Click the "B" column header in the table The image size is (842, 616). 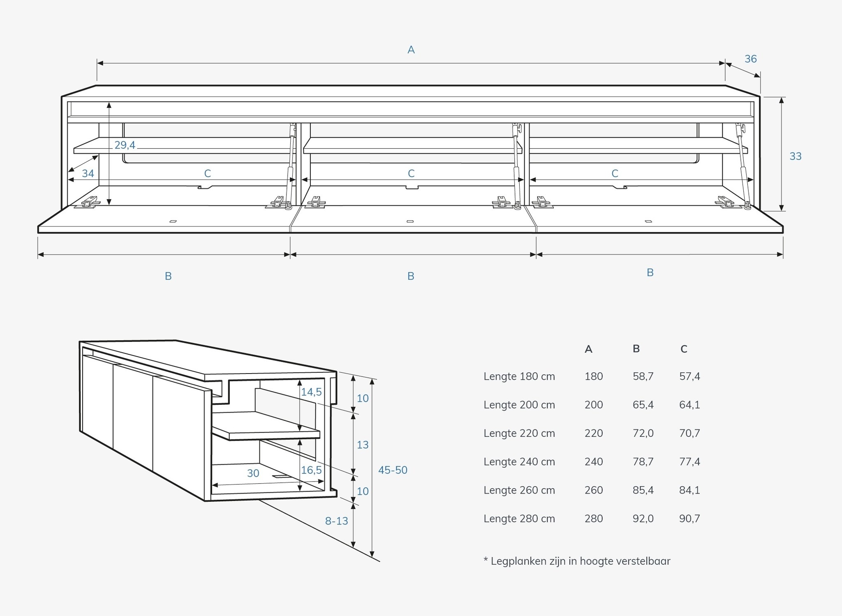[x=636, y=349]
